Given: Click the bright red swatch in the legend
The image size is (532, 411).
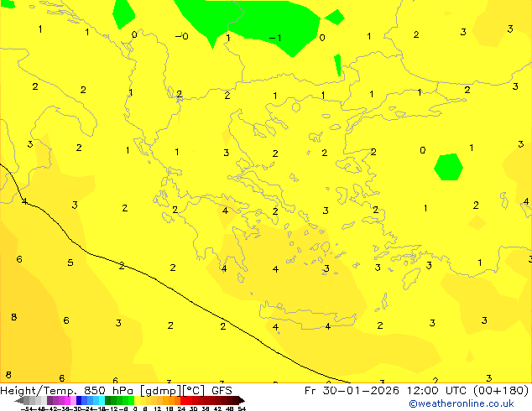Looking at the screenshot, I should point(184,401).
